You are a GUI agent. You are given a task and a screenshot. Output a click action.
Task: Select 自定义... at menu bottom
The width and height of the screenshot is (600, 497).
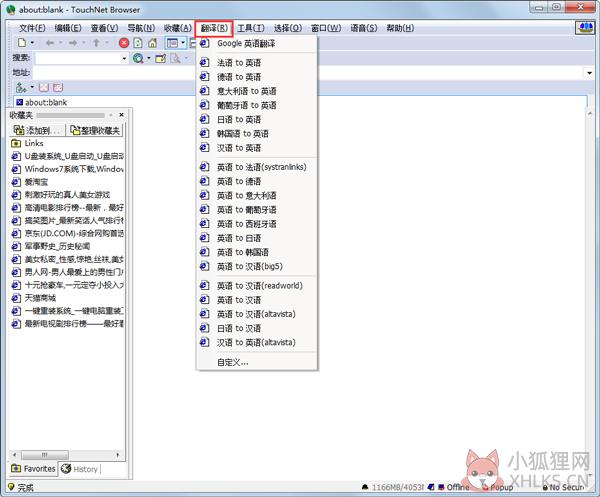point(257,362)
